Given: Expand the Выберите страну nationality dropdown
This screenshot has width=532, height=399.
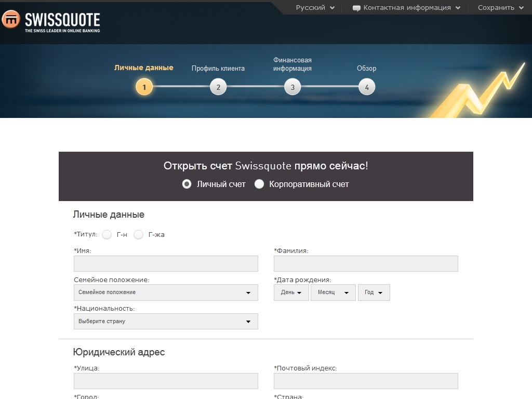Looking at the screenshot, I should click(x=166, y=322).
